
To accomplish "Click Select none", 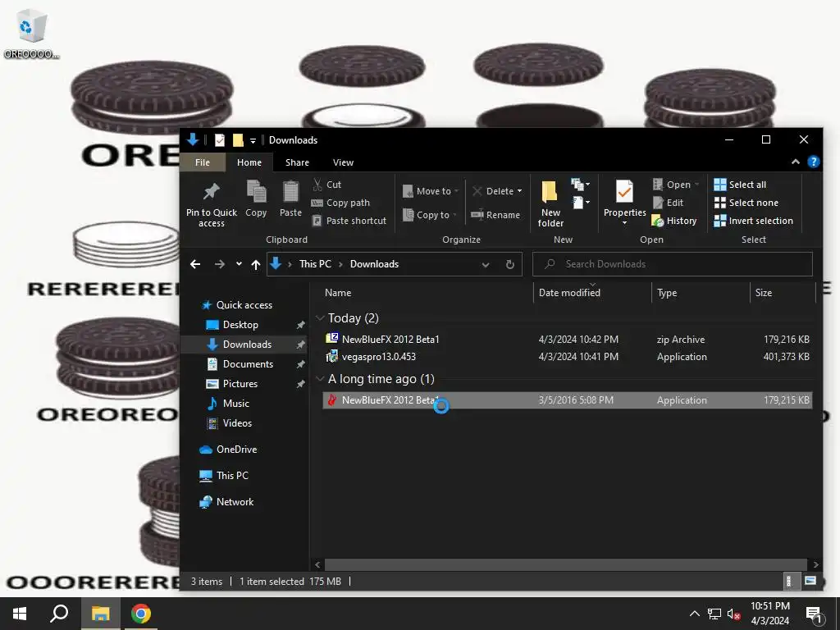I will tap(746, 203).
